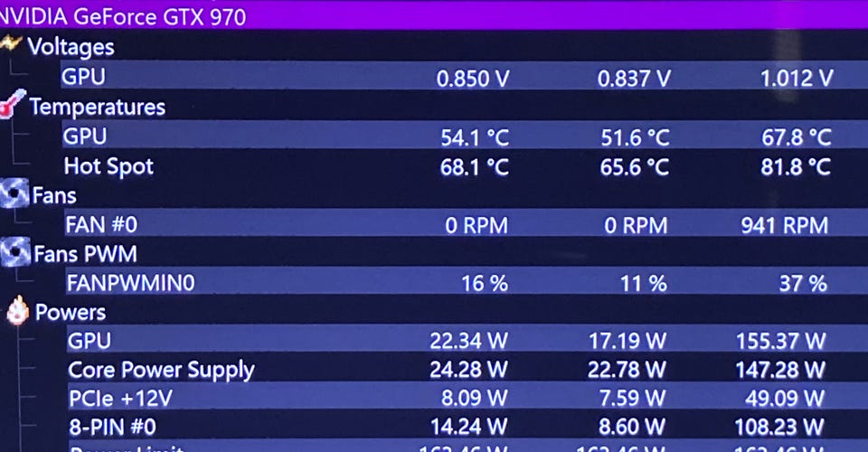Select GPU row under Powers
Screen dimensions: 868x452
click(467, 340)
